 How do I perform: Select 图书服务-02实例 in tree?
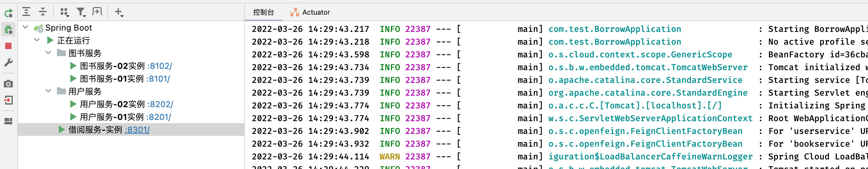point(112,66)
